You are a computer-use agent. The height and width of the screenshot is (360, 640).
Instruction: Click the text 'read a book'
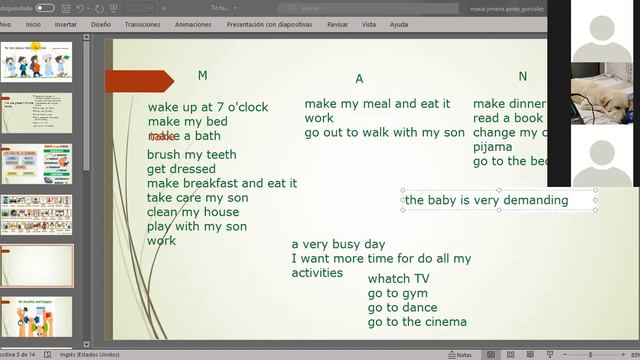(508, 118)
